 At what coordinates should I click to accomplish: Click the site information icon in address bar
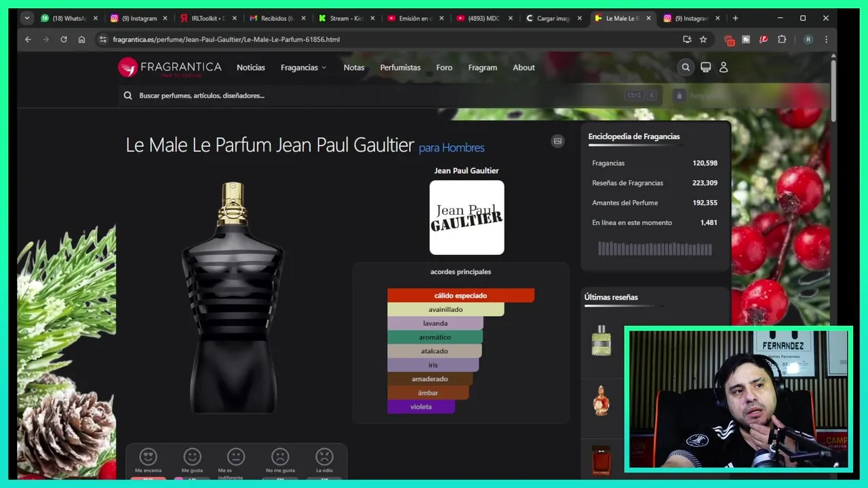[x=103, y=39]
